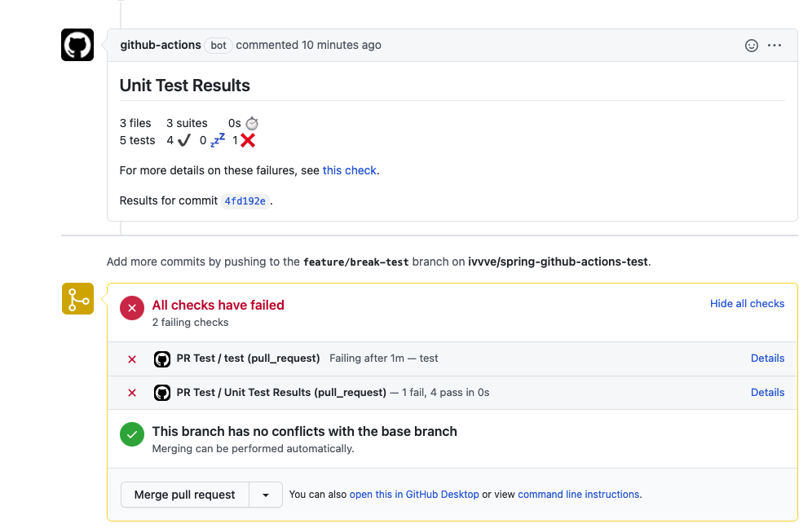Screen dimensions: 812x528
Task: Click 'All checks have failed' heading
Action: point(218,305)
